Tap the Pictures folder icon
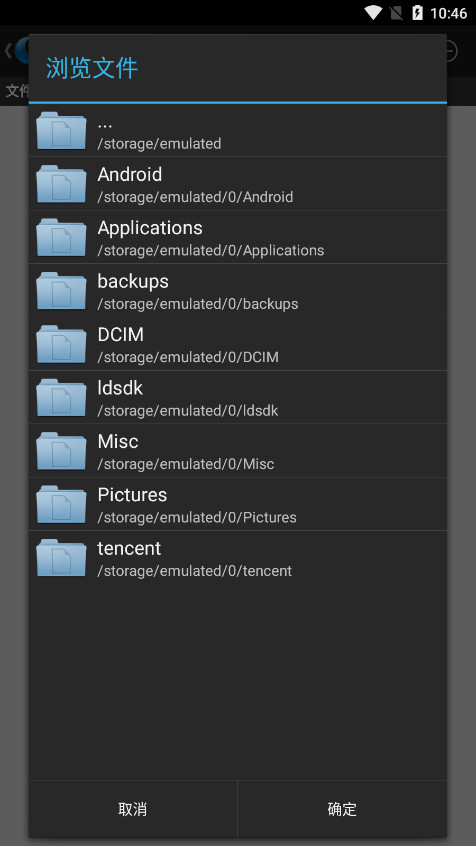 (61, 504)
